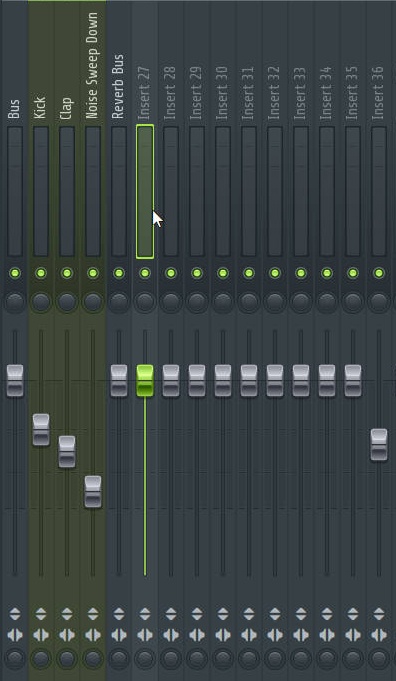Mute the Noise Sweep Down track

(93, 273)
